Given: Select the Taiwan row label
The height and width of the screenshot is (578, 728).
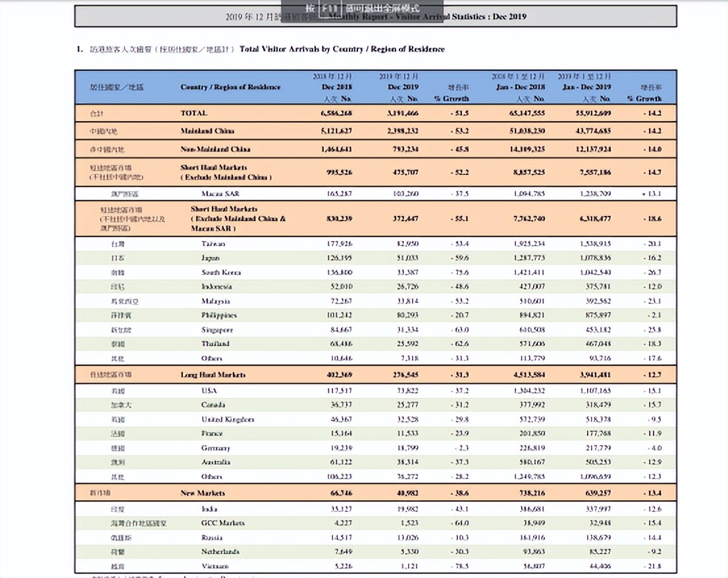Looking at the screenshot, I should click(x=213, y=244).
